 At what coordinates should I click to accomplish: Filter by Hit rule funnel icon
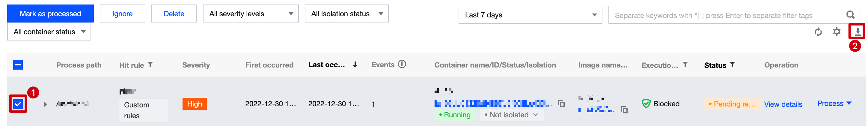150,64
